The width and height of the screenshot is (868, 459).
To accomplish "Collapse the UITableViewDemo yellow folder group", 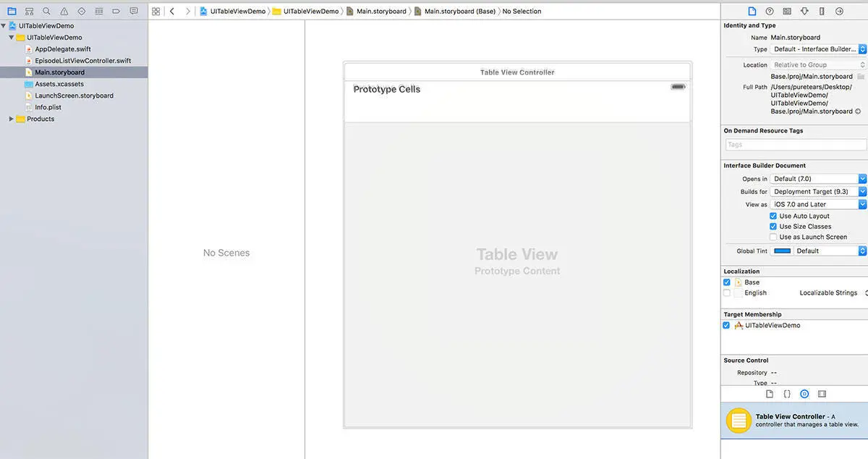I will click(x=12, y=38).
